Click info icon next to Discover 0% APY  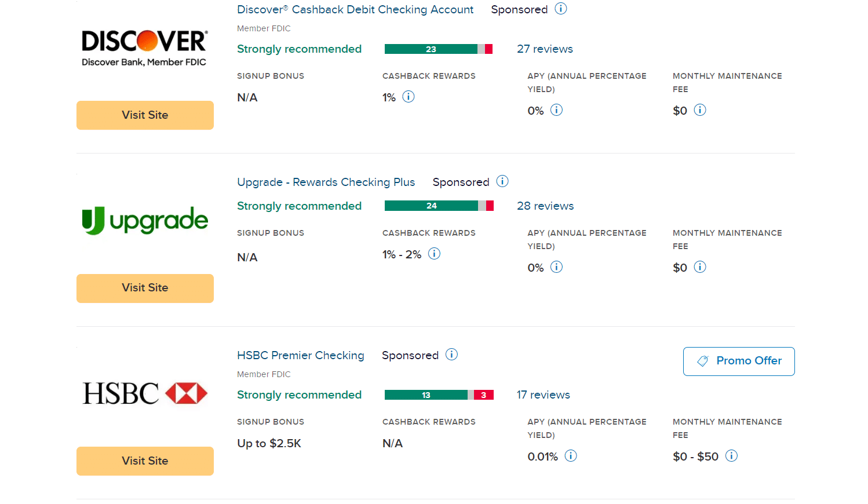pyautogui.click(x=556, y=110)
